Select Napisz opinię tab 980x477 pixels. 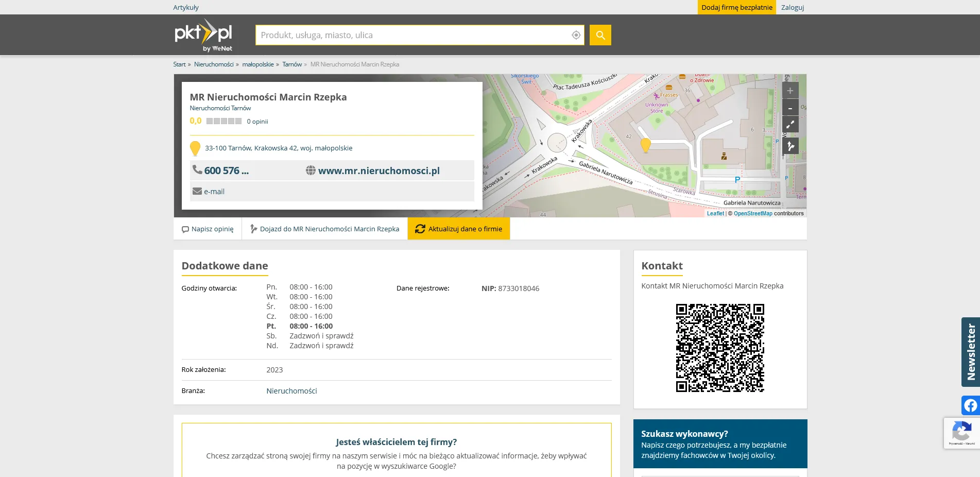pos(208,229)
